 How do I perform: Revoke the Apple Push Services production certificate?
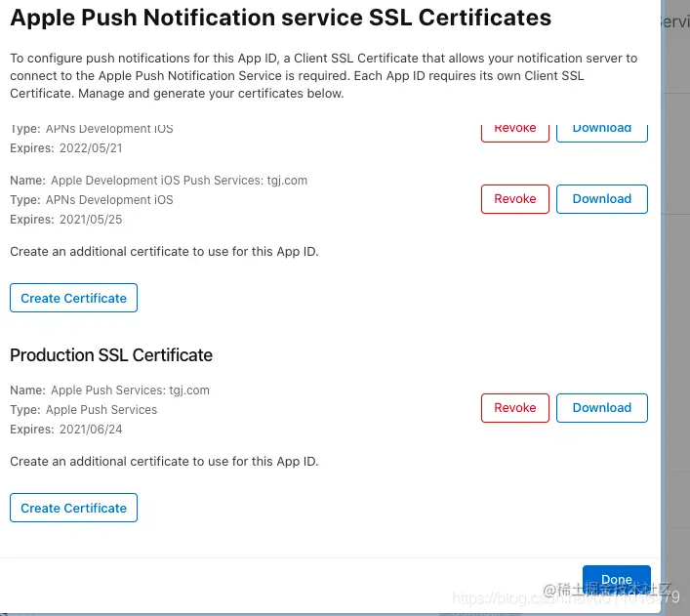[515, 408]
